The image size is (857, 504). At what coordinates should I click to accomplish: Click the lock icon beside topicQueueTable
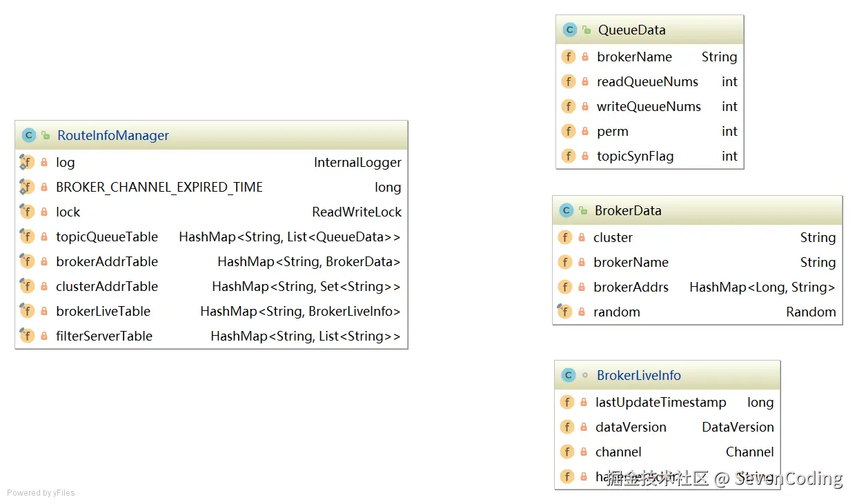click(x=44, y=236)
